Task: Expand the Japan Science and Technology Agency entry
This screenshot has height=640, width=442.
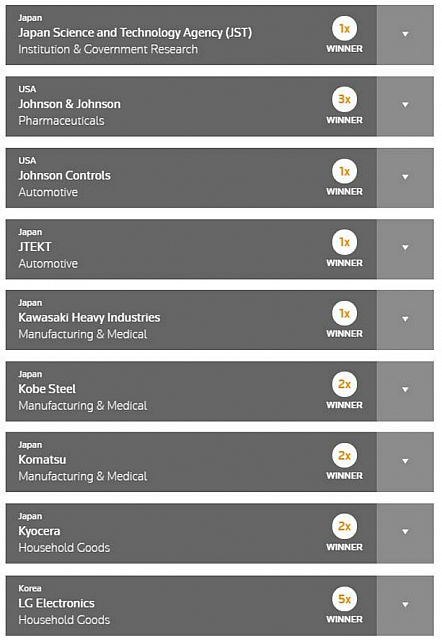Action: click(405, 35)
